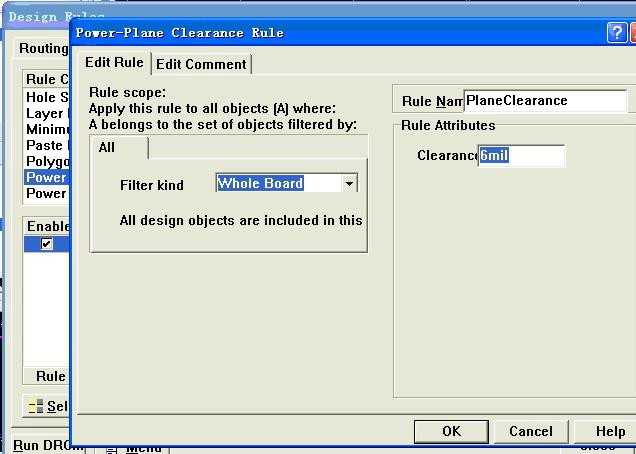Viewport: 636px width, 454px height.
Task: Open the Edit Comment tab
Action: (201, 64)
